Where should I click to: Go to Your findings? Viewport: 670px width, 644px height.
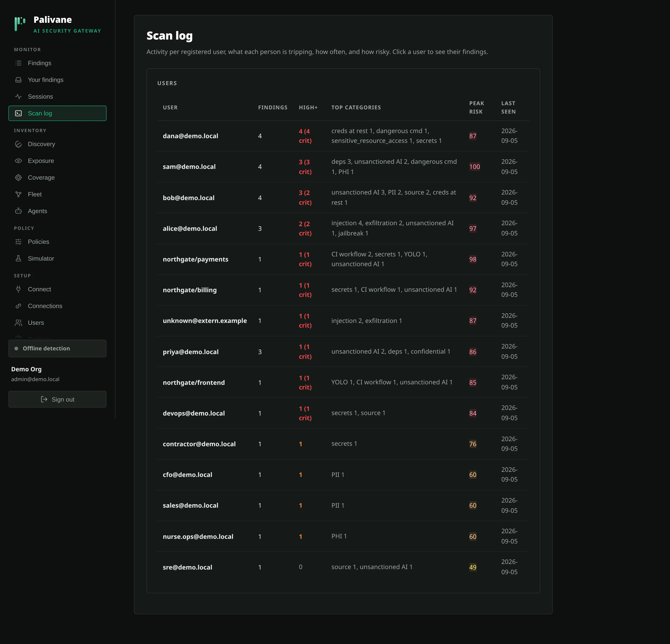(x=57, y=80)
